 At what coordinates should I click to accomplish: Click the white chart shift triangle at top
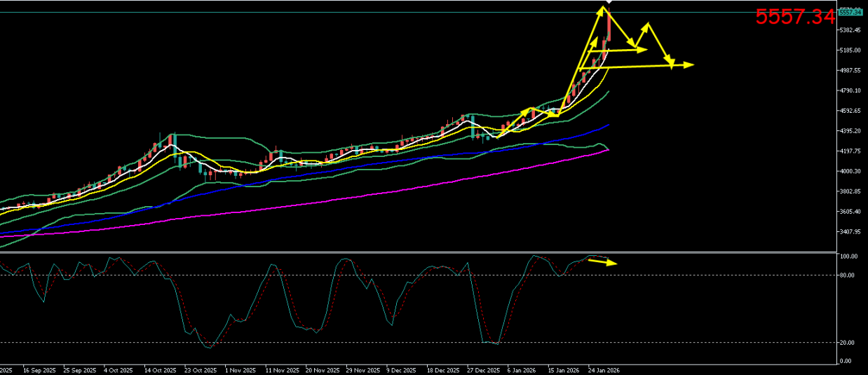tap(608, 3)
